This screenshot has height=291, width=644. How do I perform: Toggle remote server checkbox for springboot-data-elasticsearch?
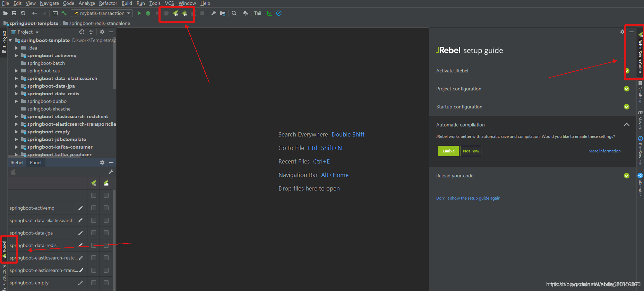(106, 220)
